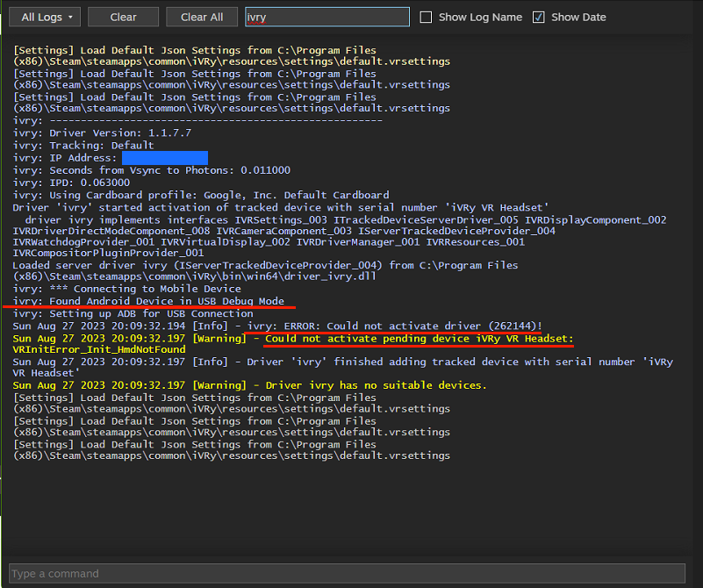
Task: Click "Driver 'ivry' started activation" log line
Action: [x=281, y=207]
